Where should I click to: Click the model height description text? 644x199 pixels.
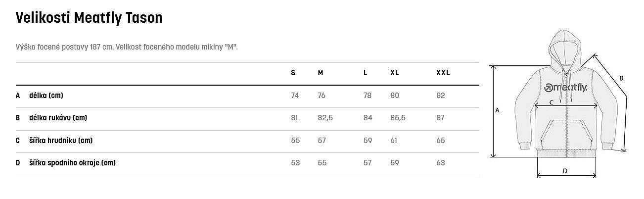(x=127, y=47)
